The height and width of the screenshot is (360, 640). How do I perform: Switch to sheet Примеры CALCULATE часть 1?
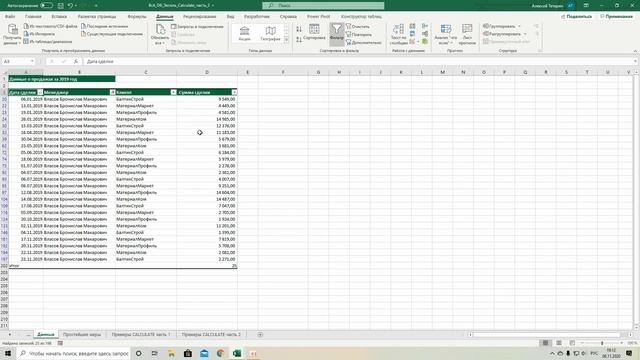[141, 335]
